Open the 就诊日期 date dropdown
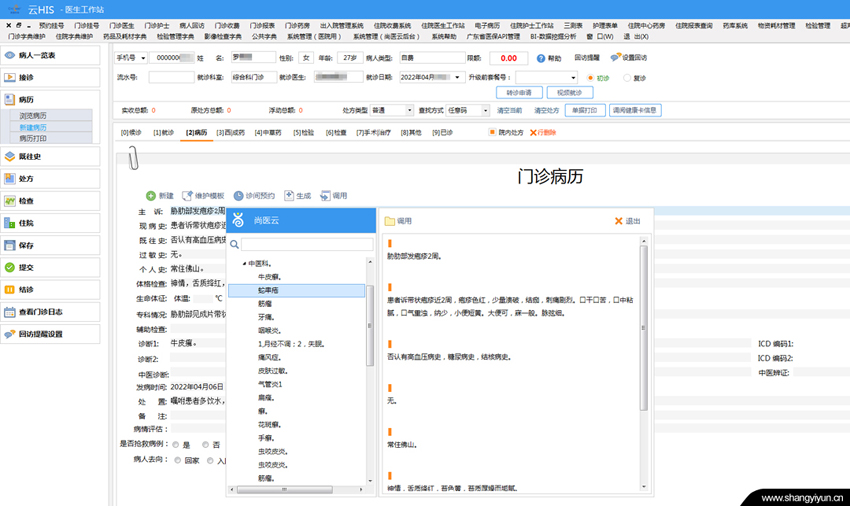Image resolution: width=850 pixels, height=506 pixels. pos(457,78)
